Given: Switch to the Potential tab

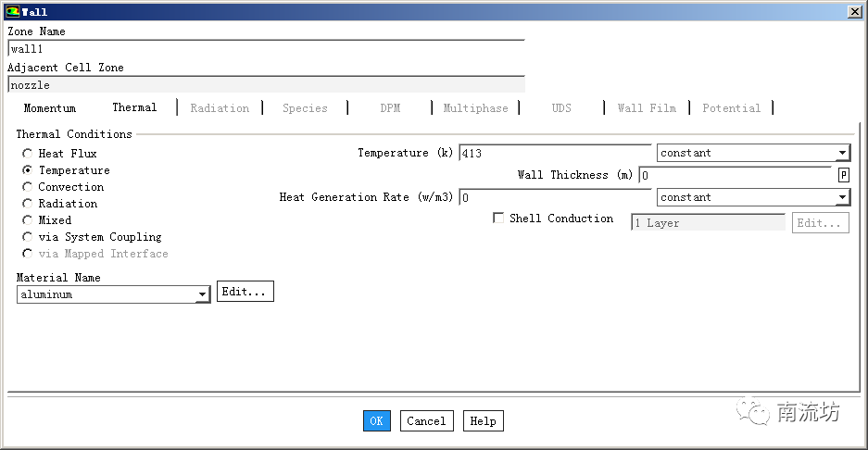Looking at the screenshot, I should point(731,108).
